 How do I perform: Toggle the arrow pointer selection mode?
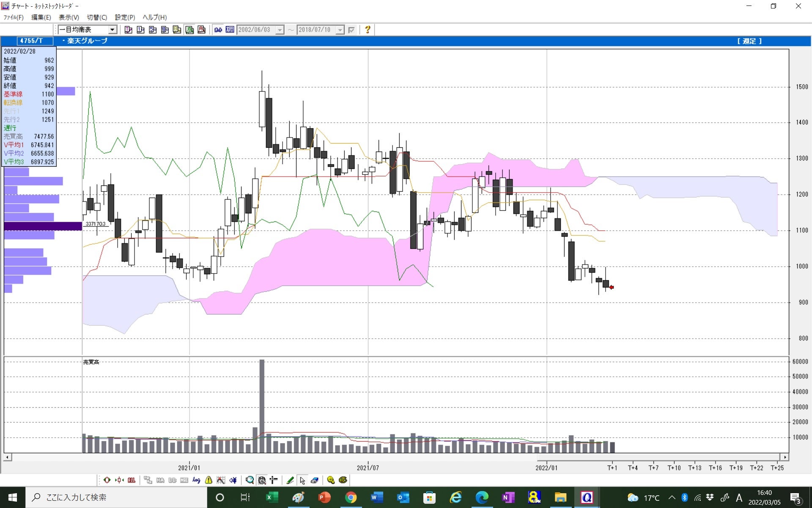point(302,480)
